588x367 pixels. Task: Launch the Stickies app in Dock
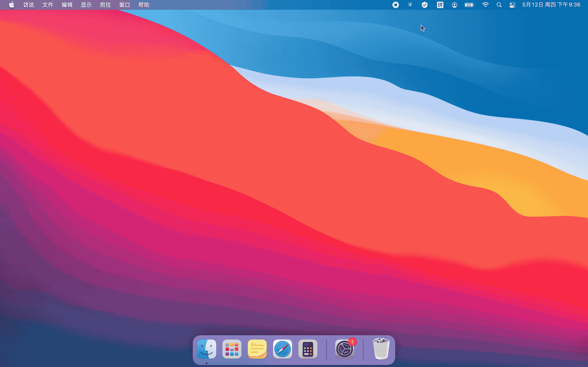point(257,349)
